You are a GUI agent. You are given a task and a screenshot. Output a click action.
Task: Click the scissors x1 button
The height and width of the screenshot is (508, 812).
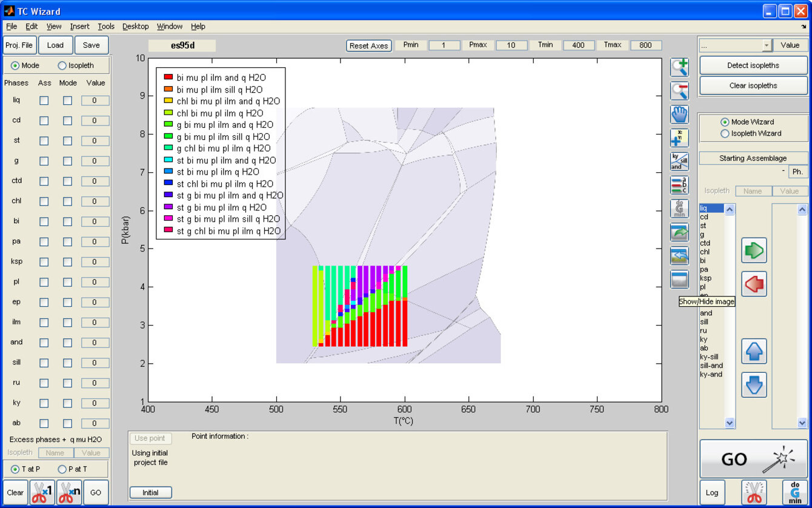pyautogui.click(x=42, y=492)
